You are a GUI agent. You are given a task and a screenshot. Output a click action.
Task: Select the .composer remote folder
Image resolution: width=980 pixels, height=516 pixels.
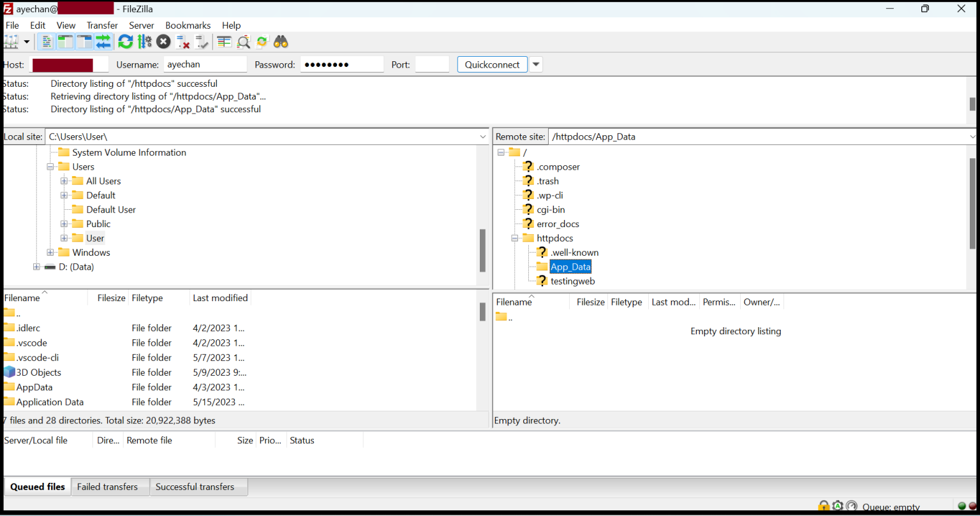click(558, 167)
